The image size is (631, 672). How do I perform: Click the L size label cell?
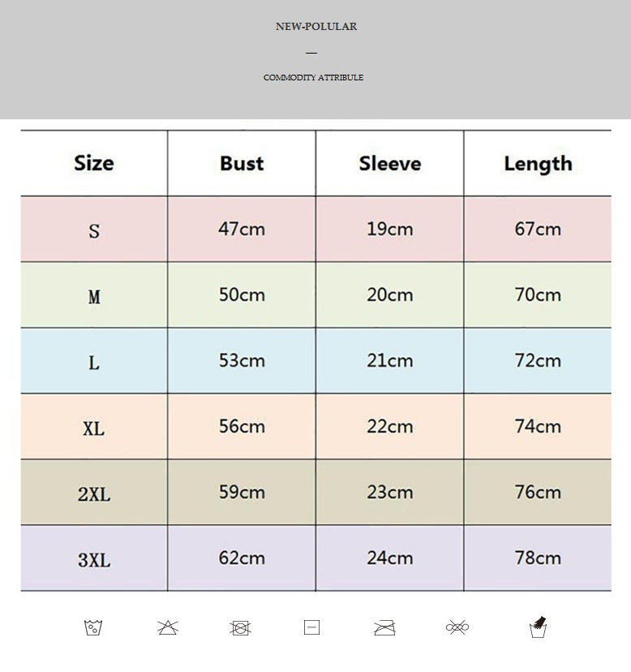pos(94,362)
